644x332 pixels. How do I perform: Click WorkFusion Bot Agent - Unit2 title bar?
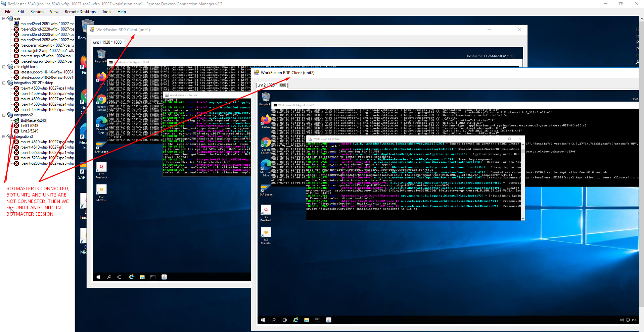coord(455,105)
